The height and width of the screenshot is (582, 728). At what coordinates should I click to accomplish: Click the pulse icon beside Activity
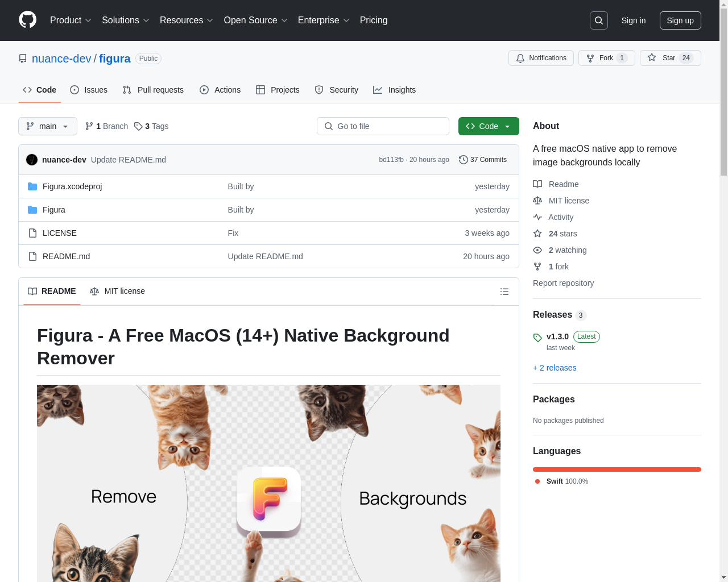pyautogui.click(x=537, y=217)
